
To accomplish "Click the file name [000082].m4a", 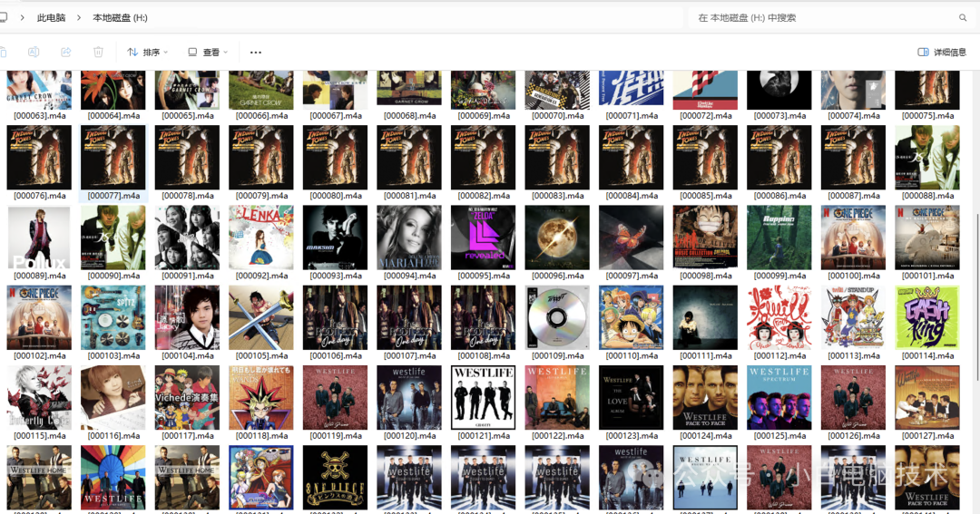I will pos(484,196).
